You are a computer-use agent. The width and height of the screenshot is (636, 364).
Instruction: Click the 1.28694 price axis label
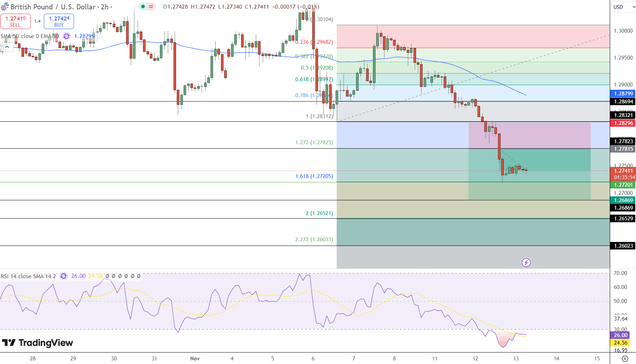623,102
